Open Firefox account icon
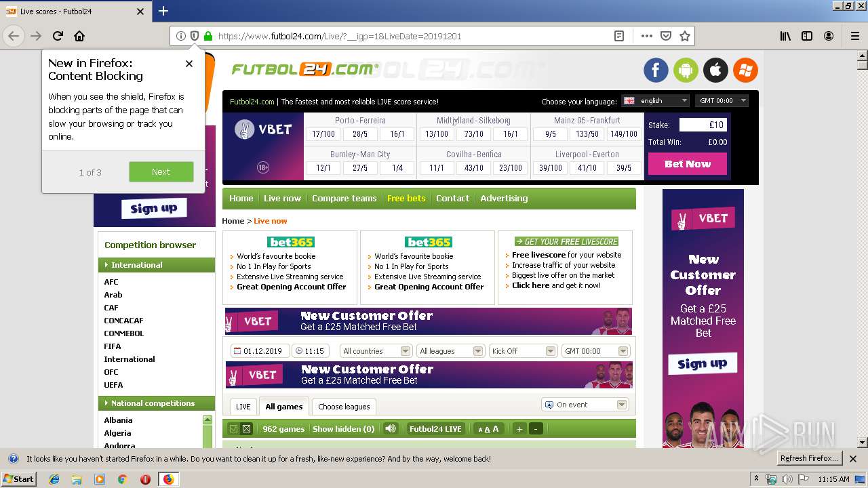Screen dimensions: 868x488 pos(829,36)
